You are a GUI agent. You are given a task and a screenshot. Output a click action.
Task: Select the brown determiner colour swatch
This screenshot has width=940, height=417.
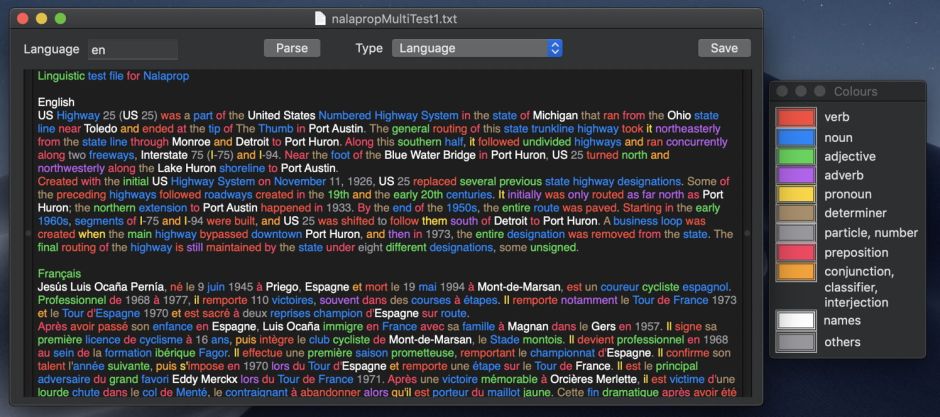coord(796,214)
